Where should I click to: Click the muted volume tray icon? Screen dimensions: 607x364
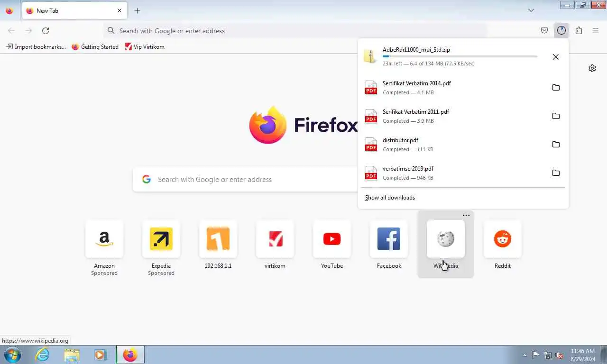coord(559,355)
